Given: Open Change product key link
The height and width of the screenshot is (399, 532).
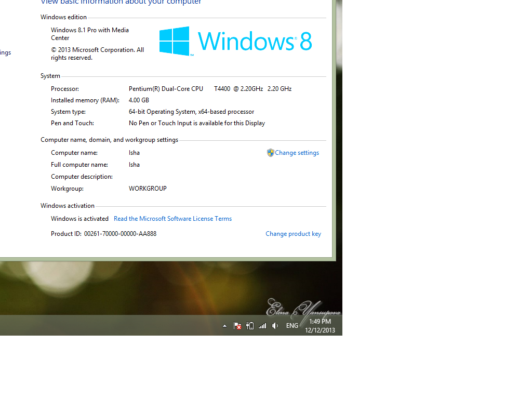Looking at the screenshot, I should pos(293,234).
